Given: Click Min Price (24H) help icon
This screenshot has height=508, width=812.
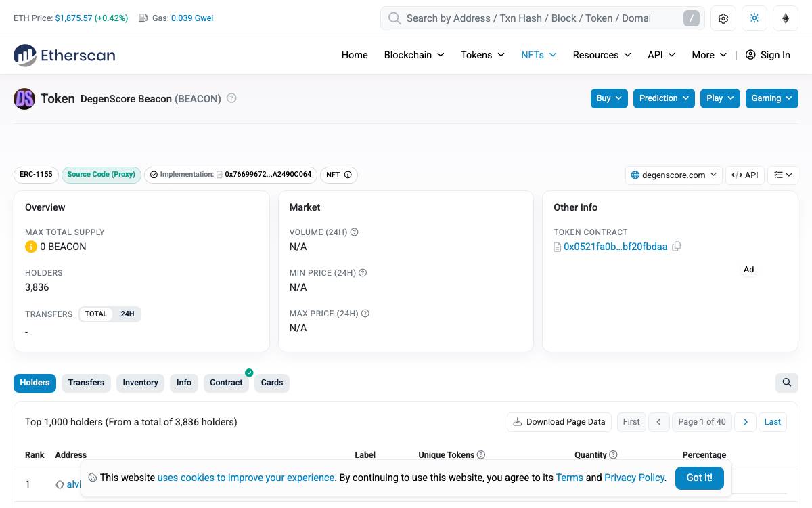Looking at the screenshot, I should [363, 272].
